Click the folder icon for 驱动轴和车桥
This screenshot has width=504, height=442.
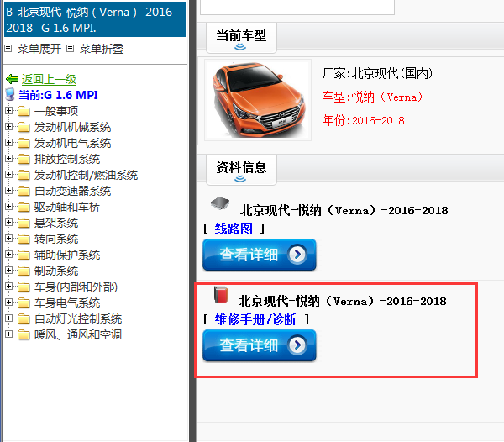point(24,207)
